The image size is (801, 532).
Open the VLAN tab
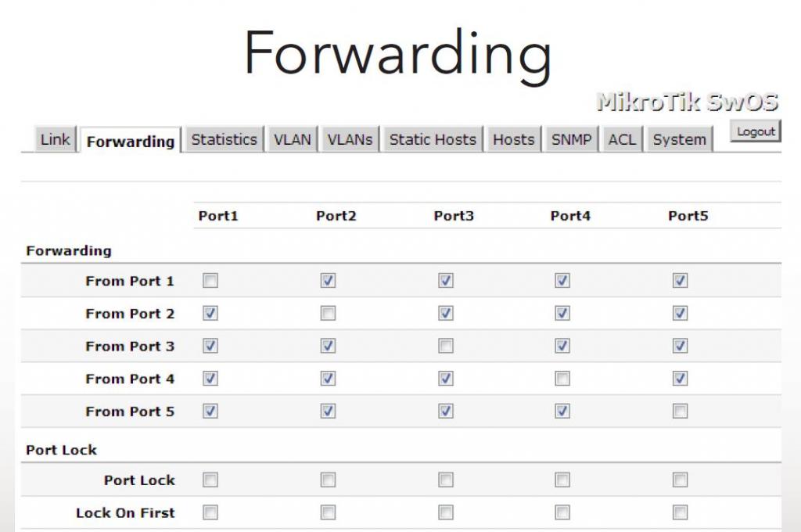click(292, 140)
